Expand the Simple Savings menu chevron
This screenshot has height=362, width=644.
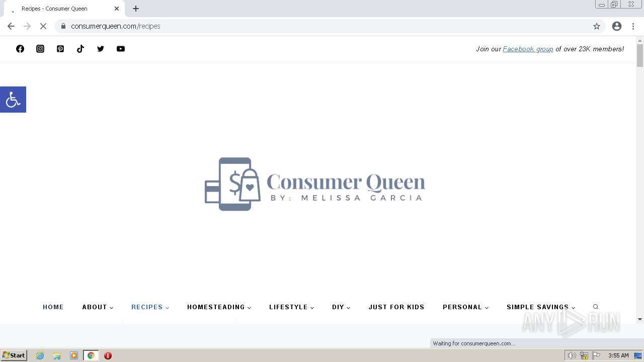tap(573, 308)
